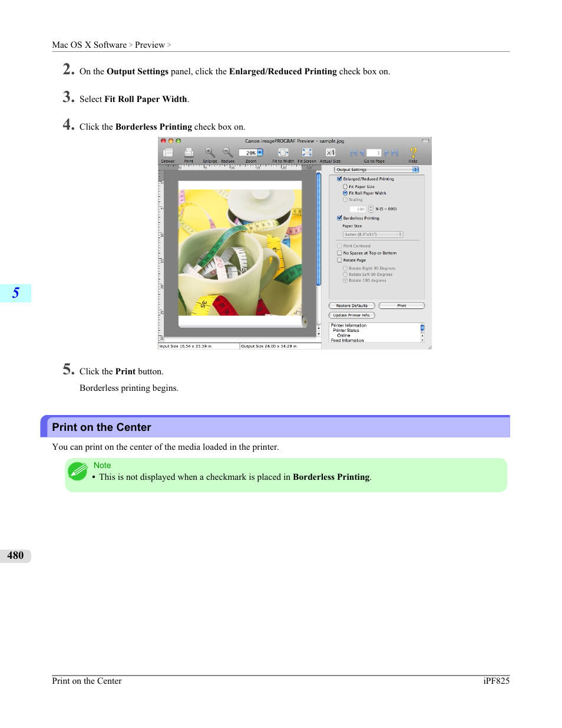Click the scaling value field showing 100
The width and height of the screenshot is (562, 728).
point(358,209)
